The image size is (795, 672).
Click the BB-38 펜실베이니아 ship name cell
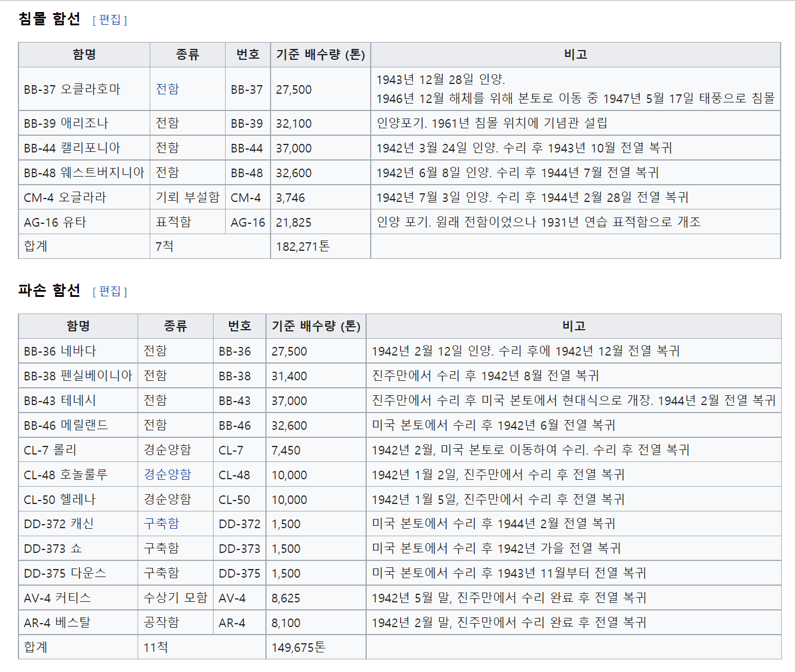[78, 376]
